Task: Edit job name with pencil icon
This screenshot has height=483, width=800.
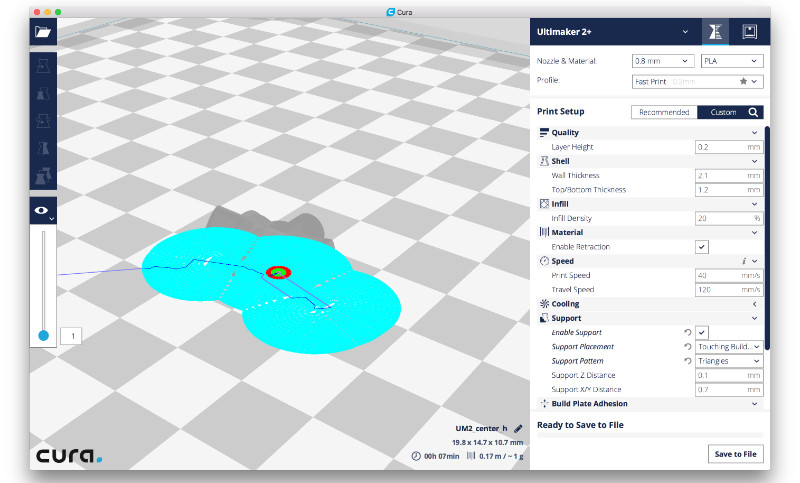Action: coord(518,428)
